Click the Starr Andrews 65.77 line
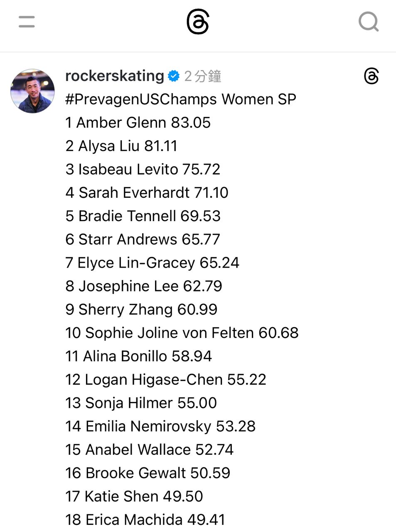 (143, 239)
